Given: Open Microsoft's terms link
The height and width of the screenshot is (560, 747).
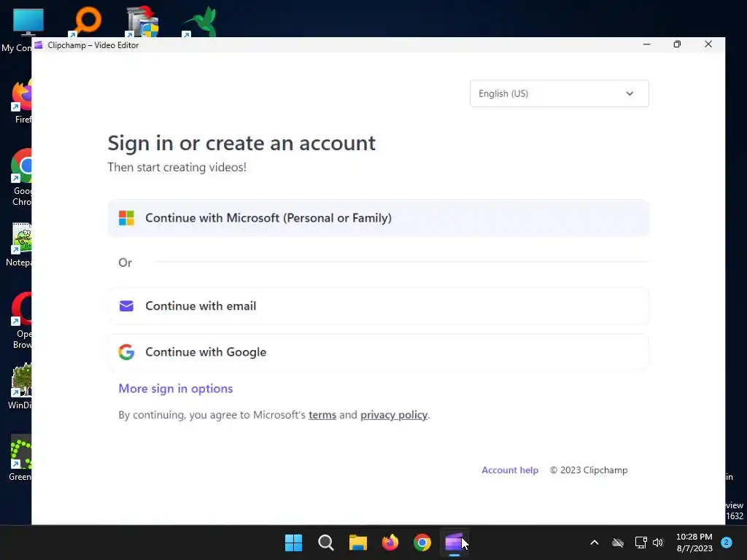Looking at the screenshot, I should click(322, 415).
